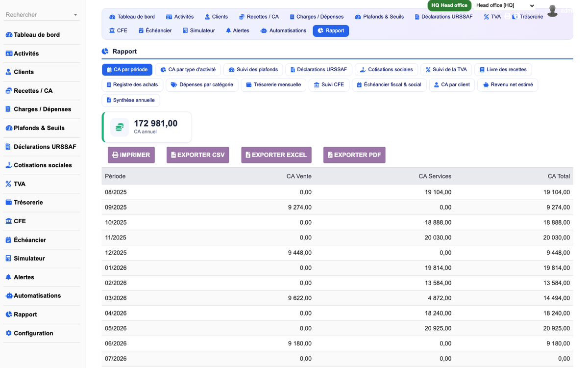Switch to Simulateur top tab
Image resolution: width=588 pixels, height=368 pixels.
(x=198, y=30)
